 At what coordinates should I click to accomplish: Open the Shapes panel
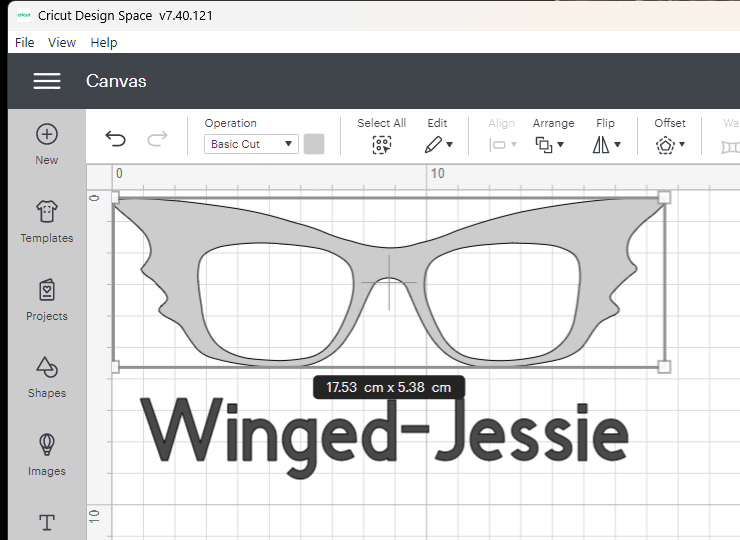(x=47, y=376)
